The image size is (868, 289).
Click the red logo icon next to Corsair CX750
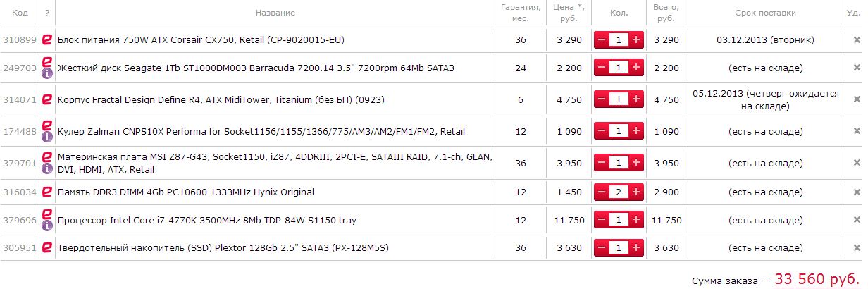[47, 40]
